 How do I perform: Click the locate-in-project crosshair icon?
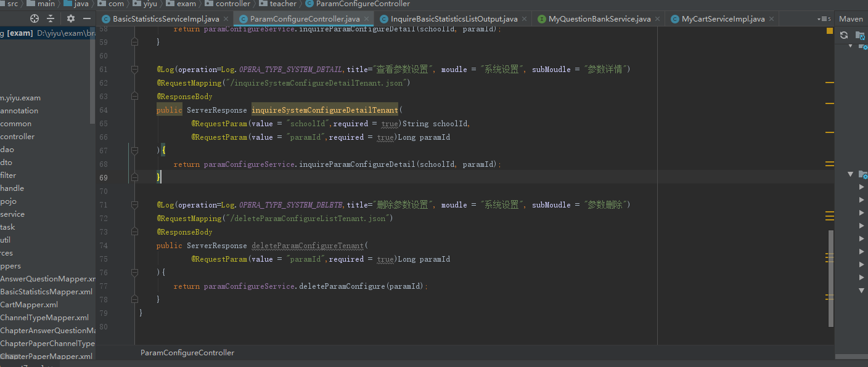pyautogui.click(x=35, y=18)
